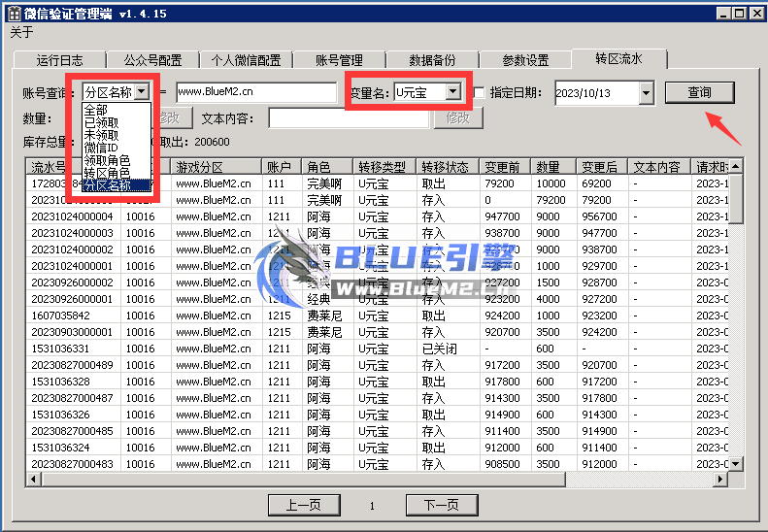
Task: Open the 个人微信配置 tab
Action: [x=246, y=60]
